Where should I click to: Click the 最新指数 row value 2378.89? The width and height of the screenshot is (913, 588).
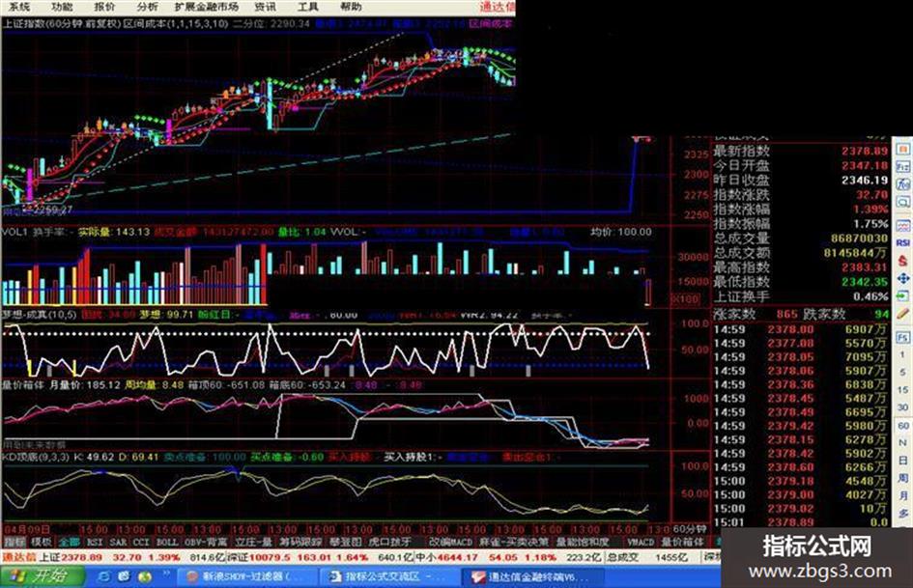[x=865, y=151]
